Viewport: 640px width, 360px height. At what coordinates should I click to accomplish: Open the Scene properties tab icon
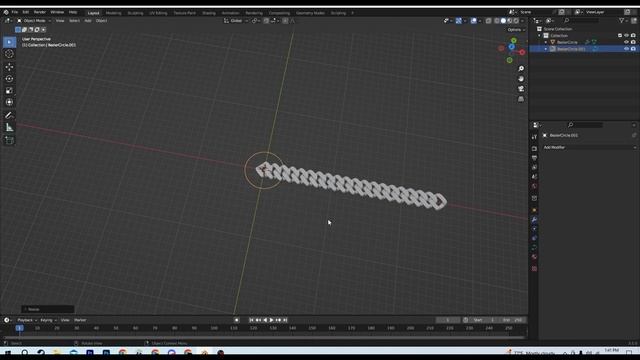(534, 177)
